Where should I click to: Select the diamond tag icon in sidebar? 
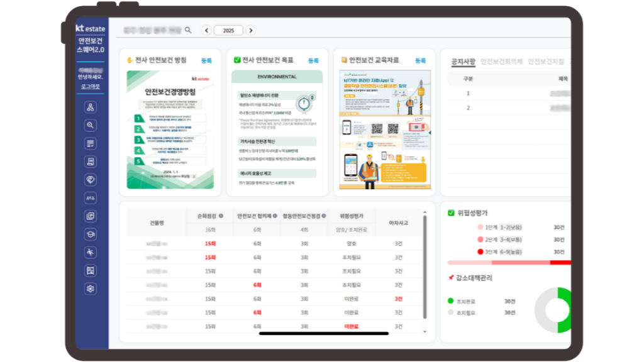click(91, 180)
